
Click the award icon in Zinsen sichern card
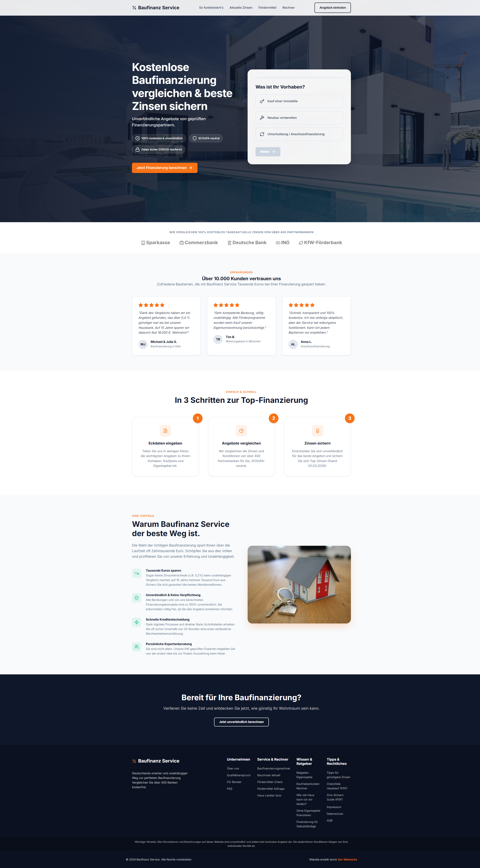pos(317,431)
